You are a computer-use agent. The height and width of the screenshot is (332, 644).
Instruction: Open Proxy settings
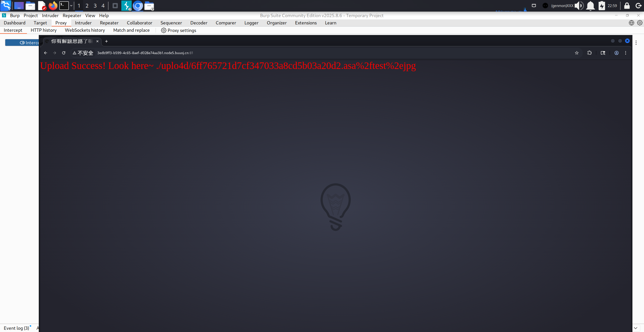178,30
